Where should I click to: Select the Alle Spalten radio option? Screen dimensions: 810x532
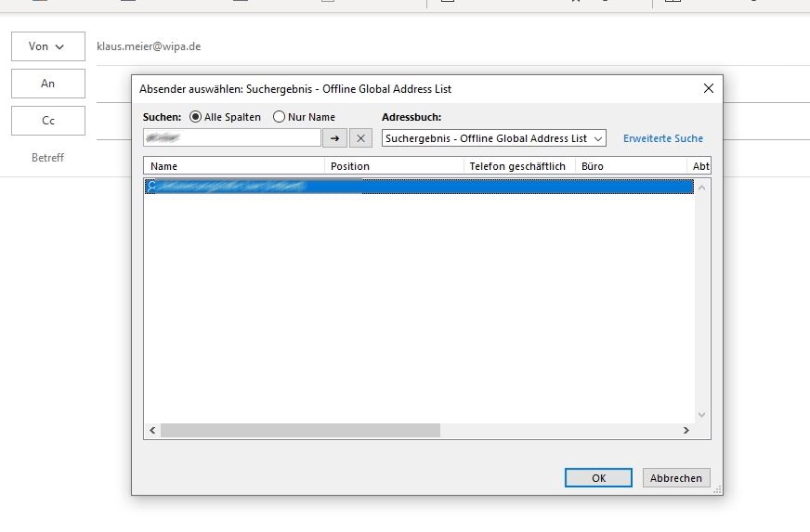tap(196, 117)
